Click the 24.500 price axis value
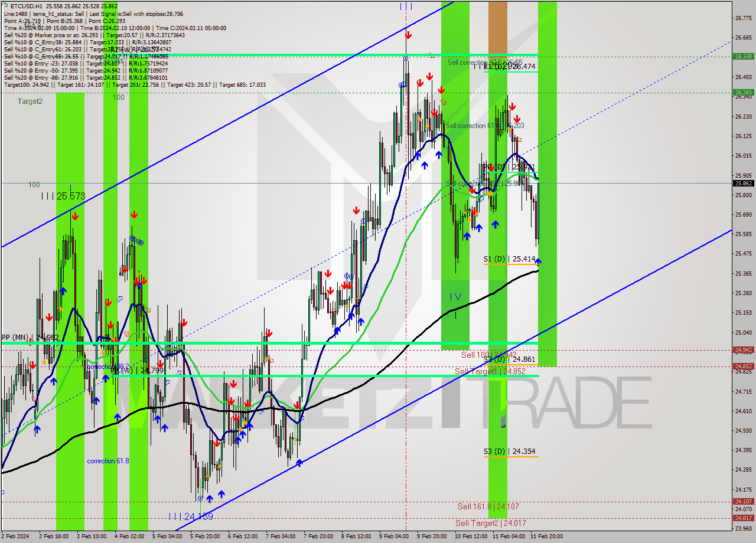Viewport: 756px width, 543px height. 744,430
